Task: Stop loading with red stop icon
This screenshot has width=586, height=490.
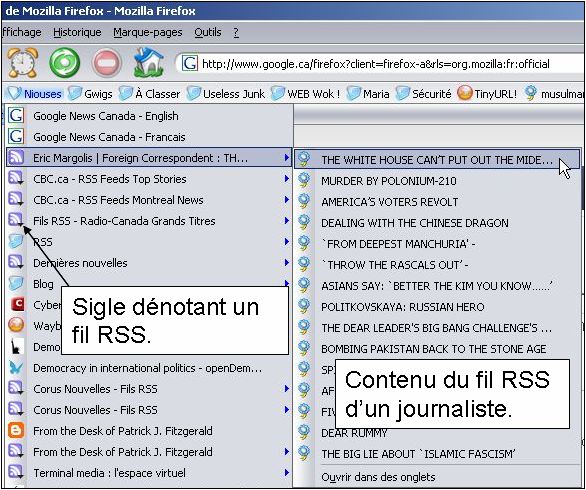Action: pos(107,63)
